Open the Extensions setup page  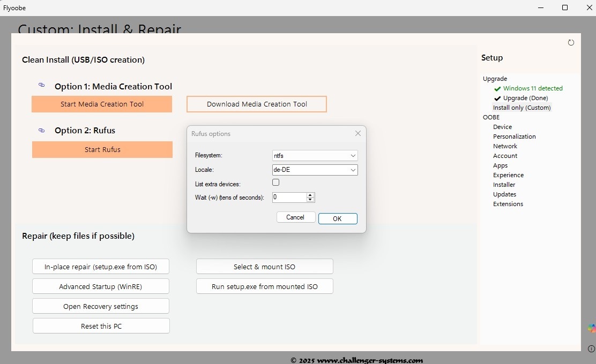(x=508, y=204)
